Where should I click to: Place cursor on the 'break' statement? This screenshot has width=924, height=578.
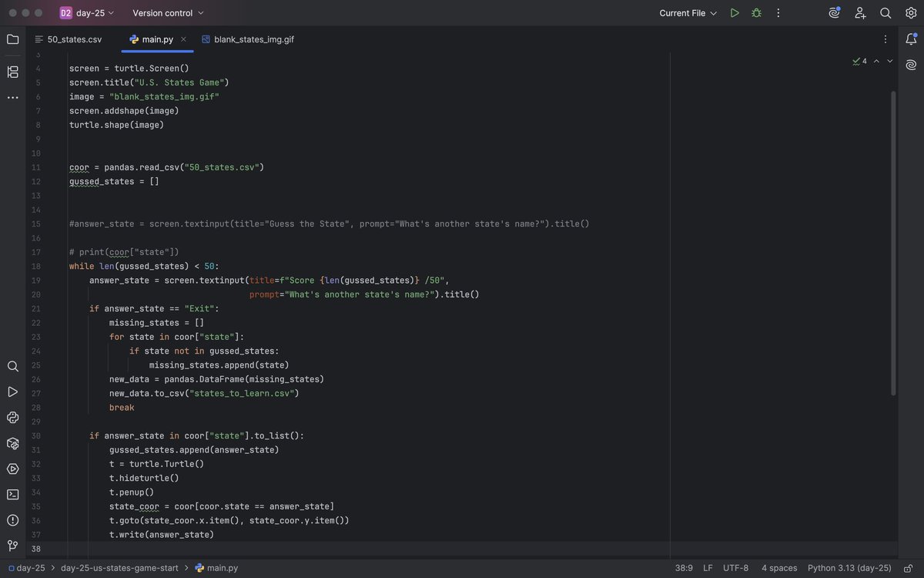tap(122, 408)
